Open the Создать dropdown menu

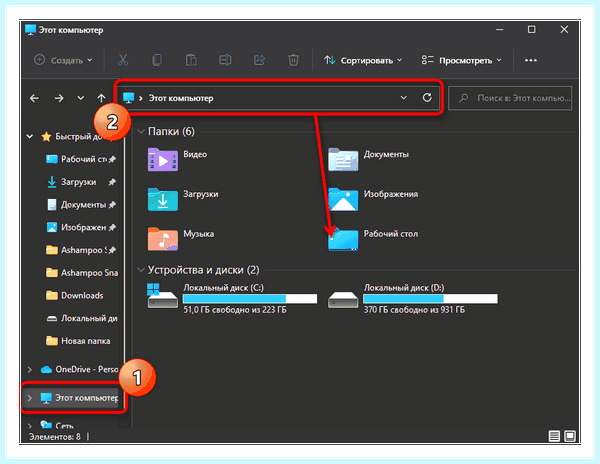coord(64,60)
